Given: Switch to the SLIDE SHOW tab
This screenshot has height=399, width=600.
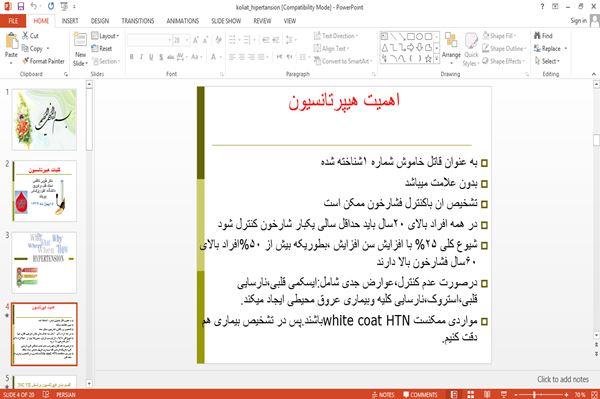Looking at the screenshot, I should click(x=226, y=21).
